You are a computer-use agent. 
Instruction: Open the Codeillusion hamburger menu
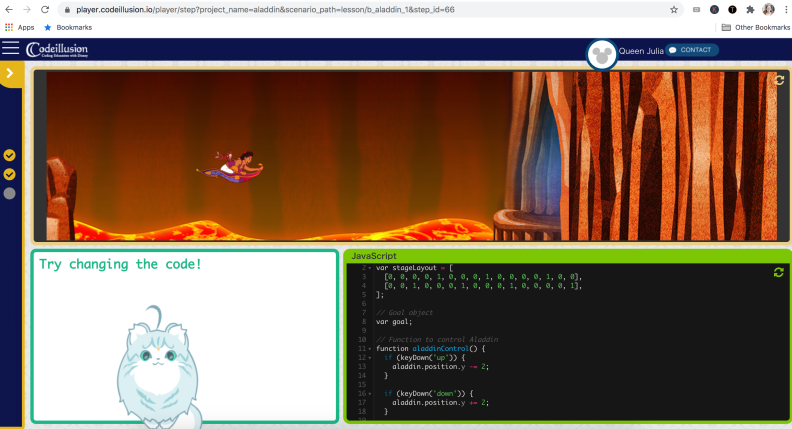[10, 49]
